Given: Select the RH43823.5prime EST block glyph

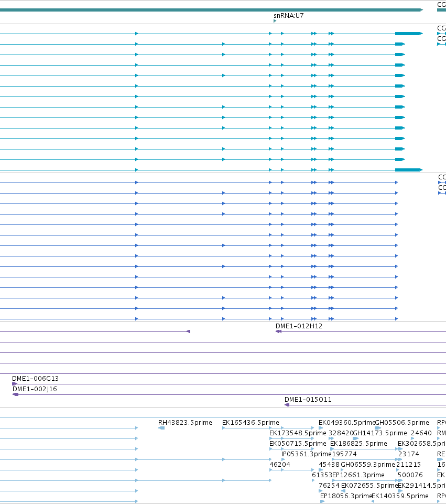Looking at the screenshot, I should click(161, 428).
